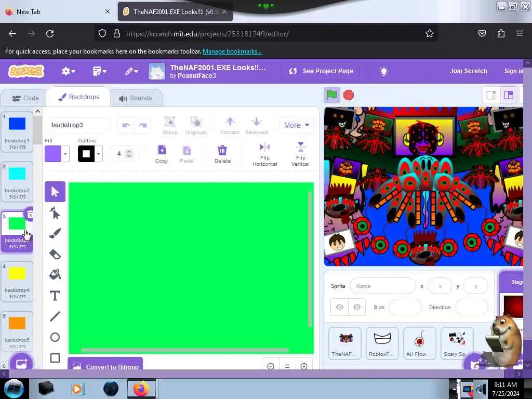Open PeanutFace3 author link

197,76
